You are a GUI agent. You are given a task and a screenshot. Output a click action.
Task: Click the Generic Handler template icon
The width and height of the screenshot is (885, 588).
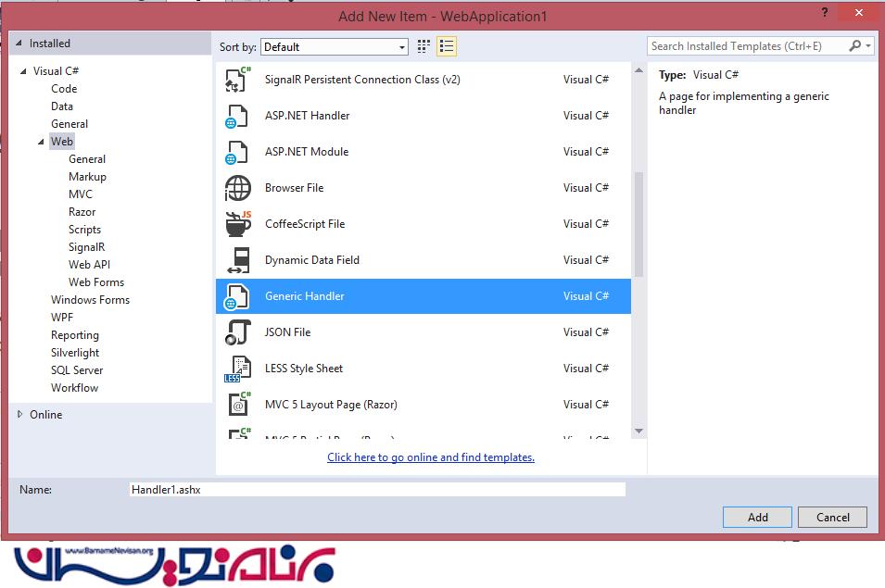point(237,296)
